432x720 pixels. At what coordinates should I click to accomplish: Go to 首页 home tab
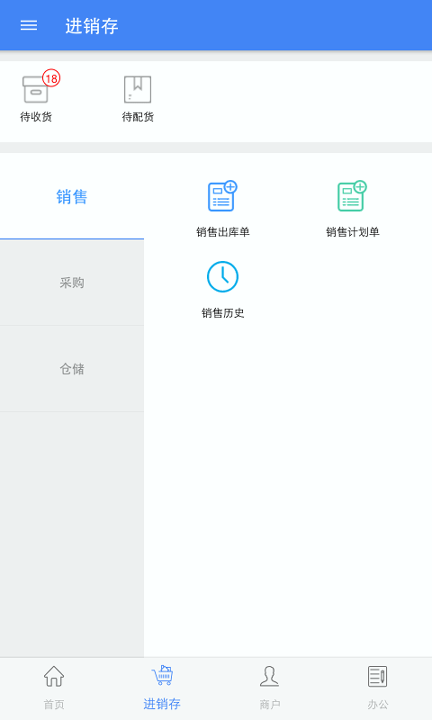pyautogui.click(x=54, y=688)
